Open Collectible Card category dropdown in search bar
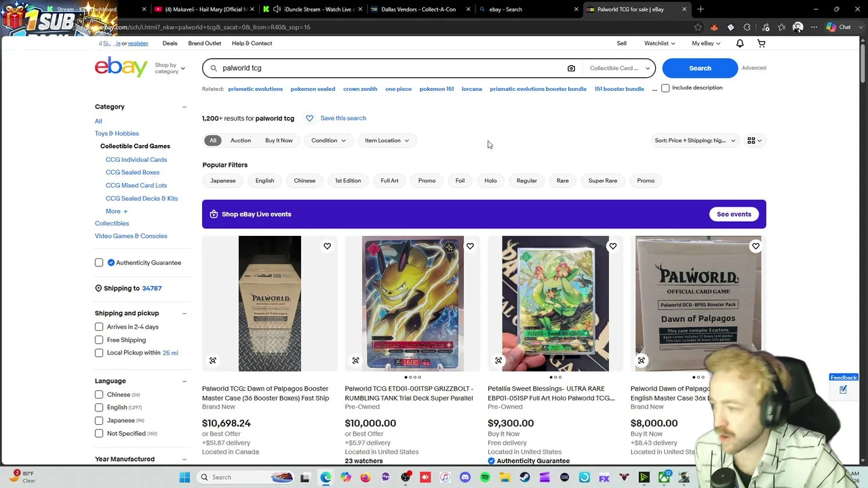This screenshot has width=868, height=488. point(619,68)
